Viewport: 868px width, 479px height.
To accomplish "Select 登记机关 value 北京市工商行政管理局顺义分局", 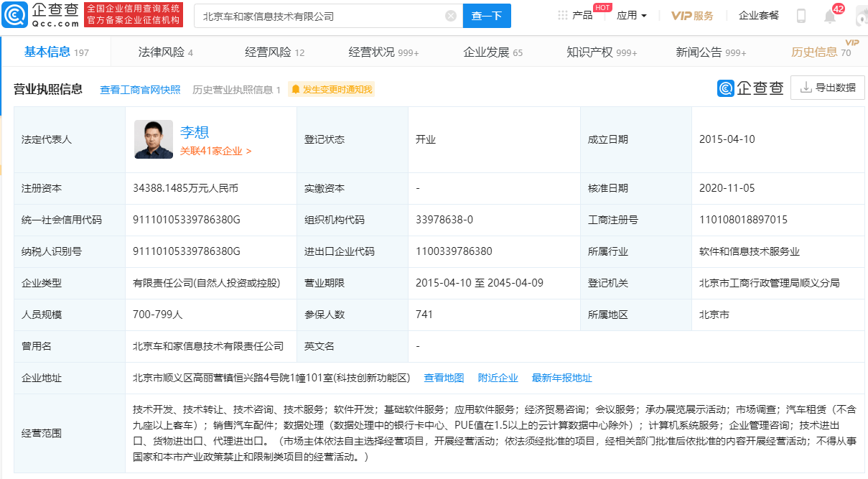I will point(769,283).
